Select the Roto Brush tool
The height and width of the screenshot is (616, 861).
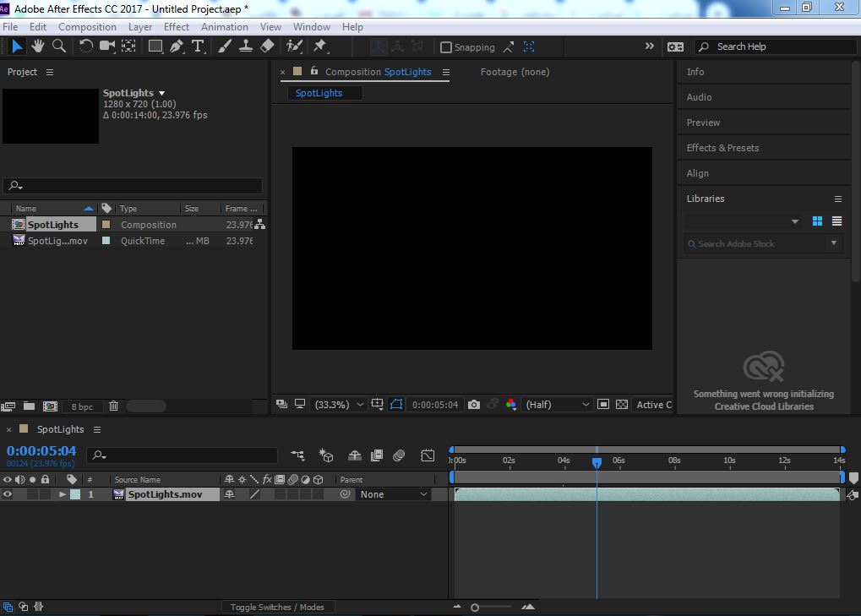[294, 46]
